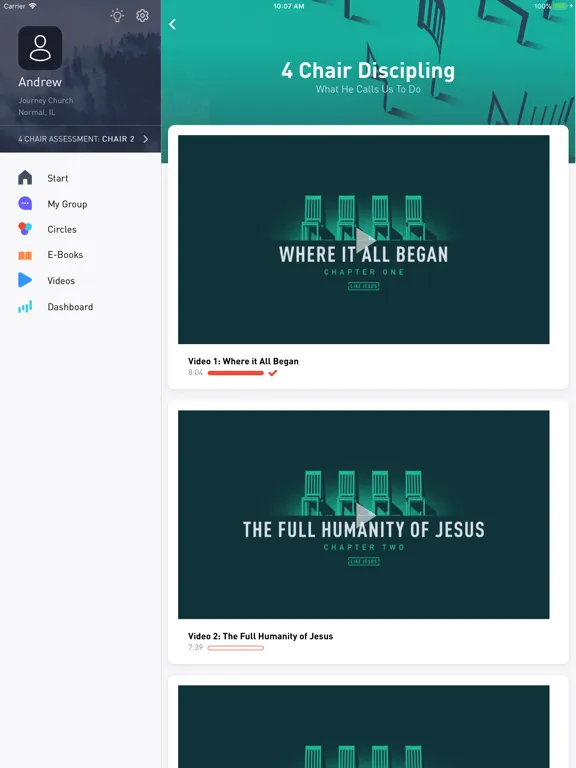The image size is (576, 768).
Task: Click the 'What He Calls Us To Do' subtitle
Action: 368,89
